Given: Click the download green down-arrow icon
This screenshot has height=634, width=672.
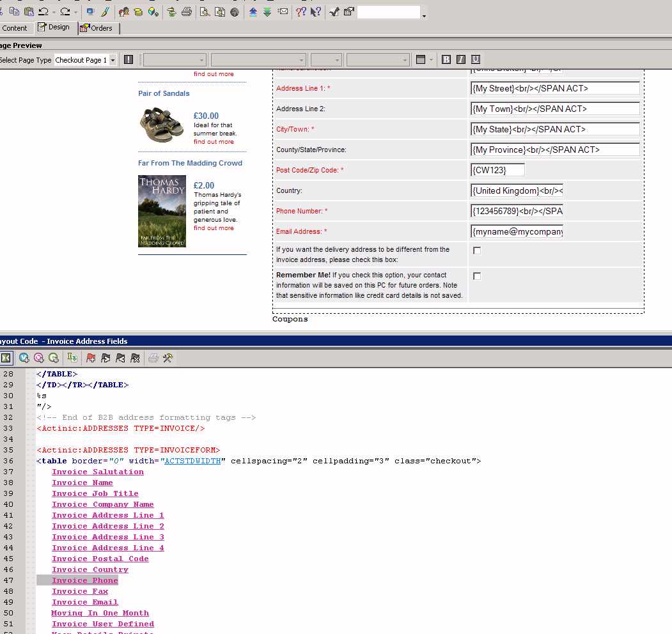Looking at the screenshot, I should (x=267, y=12).
